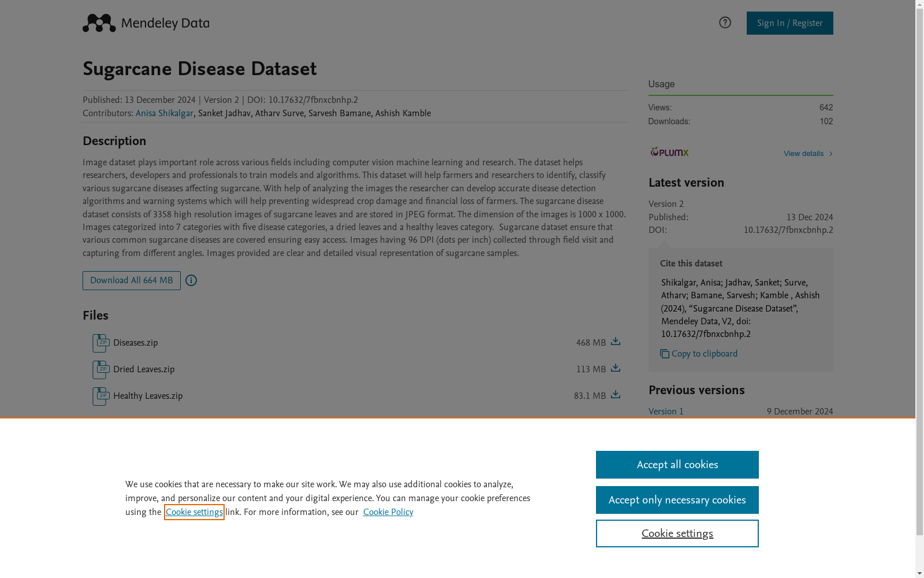
Task: Click the Healthy Leaves.zip file icon
Action: (x=101, y=396)
